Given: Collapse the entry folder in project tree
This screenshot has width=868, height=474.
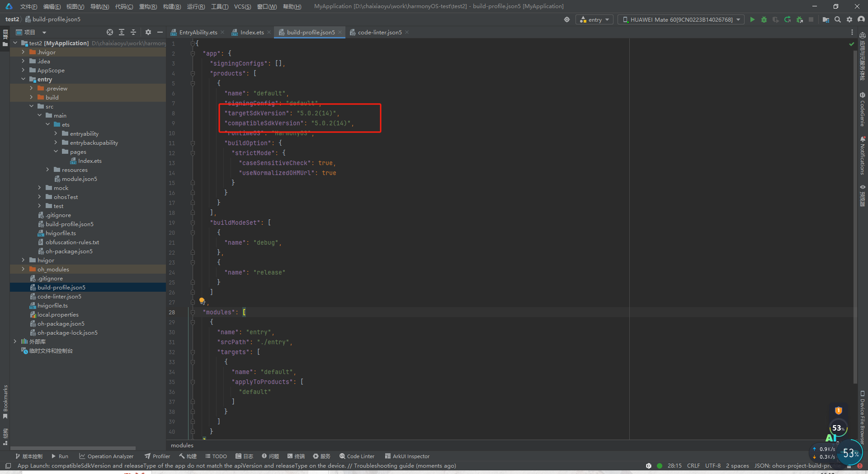Looking at the screenshot, I should coord(23,79).
